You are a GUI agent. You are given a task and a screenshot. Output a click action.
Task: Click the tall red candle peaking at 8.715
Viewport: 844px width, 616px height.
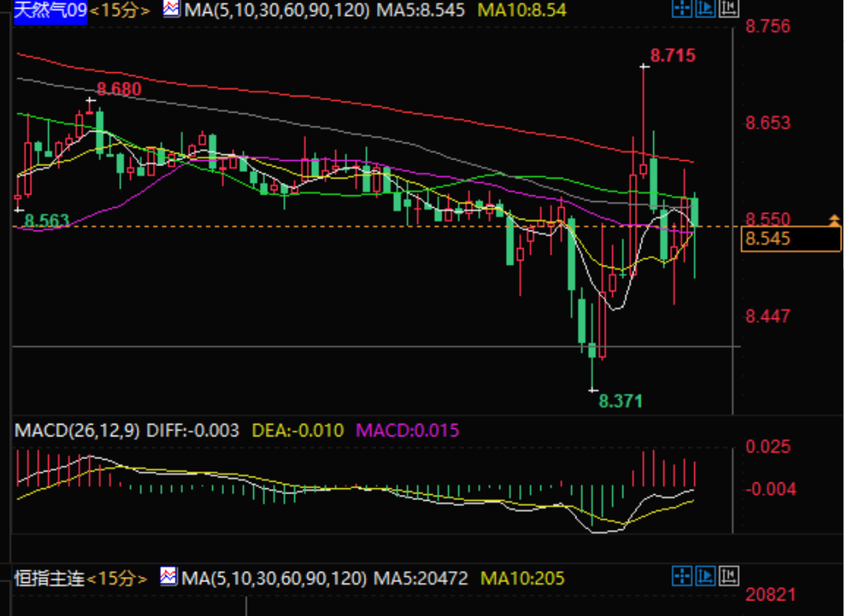tap(643, 121)
